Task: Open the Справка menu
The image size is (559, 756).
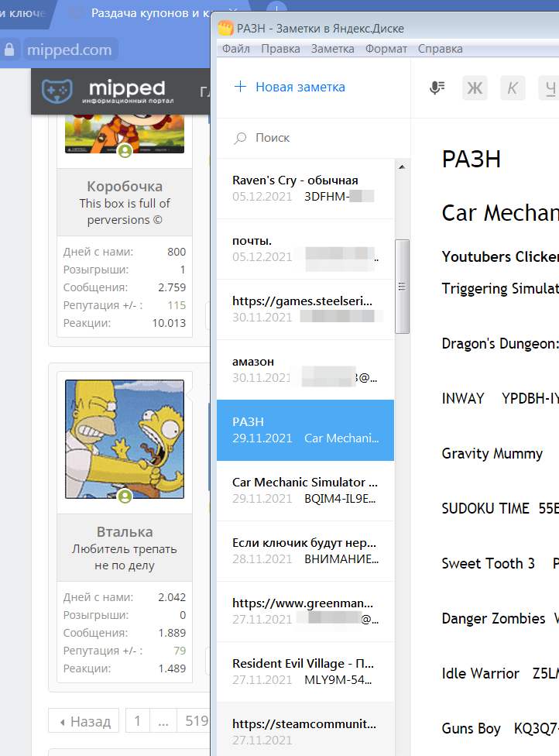Action: [440, 49]
